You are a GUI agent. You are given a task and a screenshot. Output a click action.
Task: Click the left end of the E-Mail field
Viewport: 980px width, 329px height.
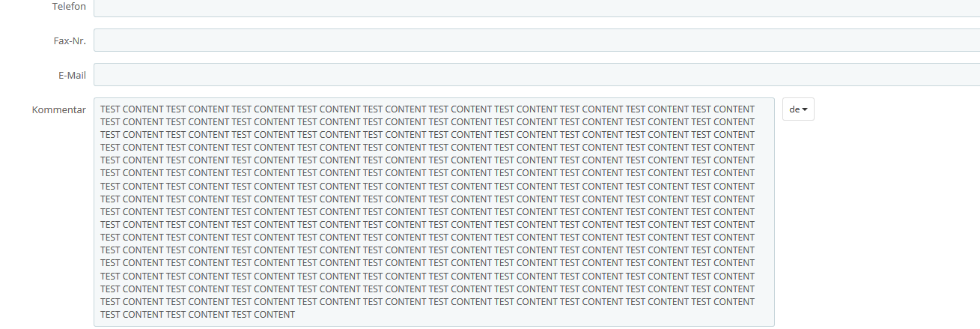pos(100,75)
